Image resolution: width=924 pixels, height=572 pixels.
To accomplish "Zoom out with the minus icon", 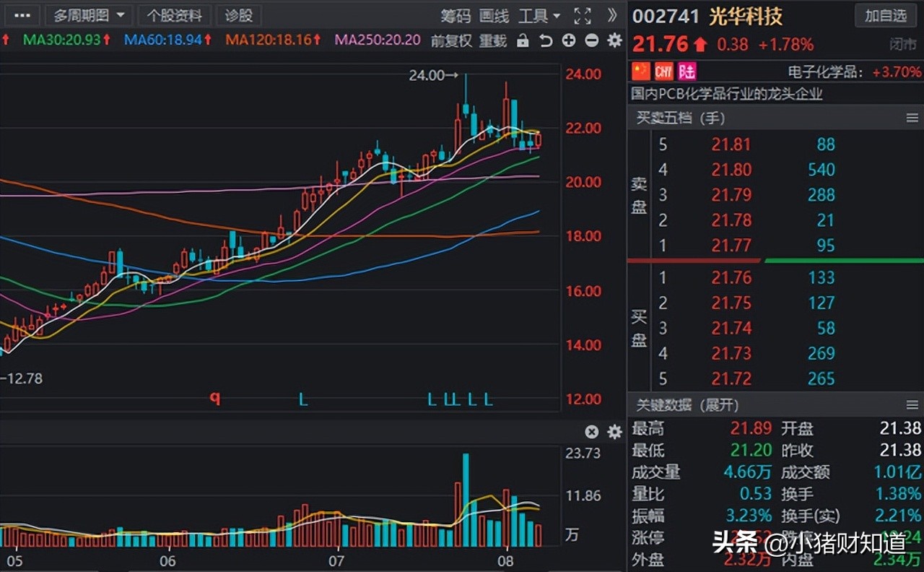I will point(590,41).
